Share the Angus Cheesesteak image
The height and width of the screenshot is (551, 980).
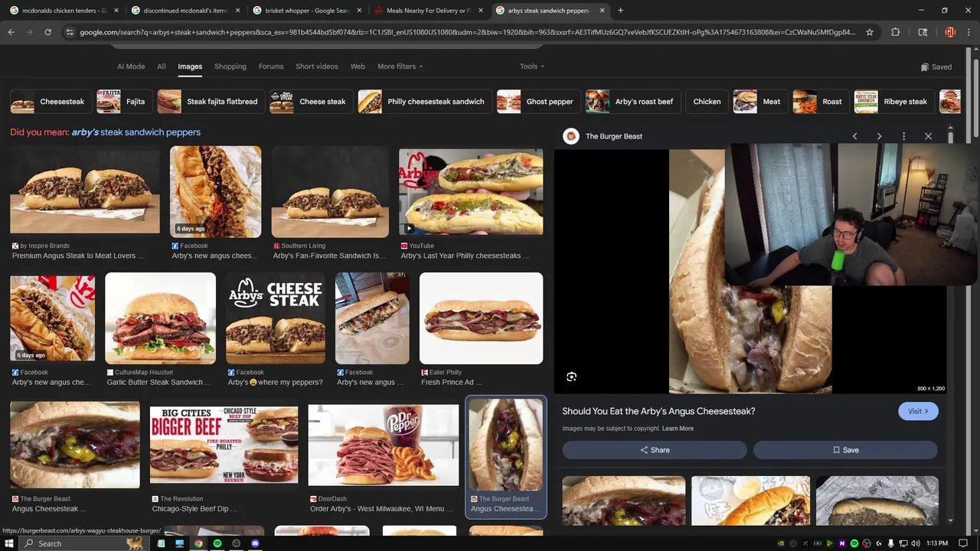click(x=655, y=450)
